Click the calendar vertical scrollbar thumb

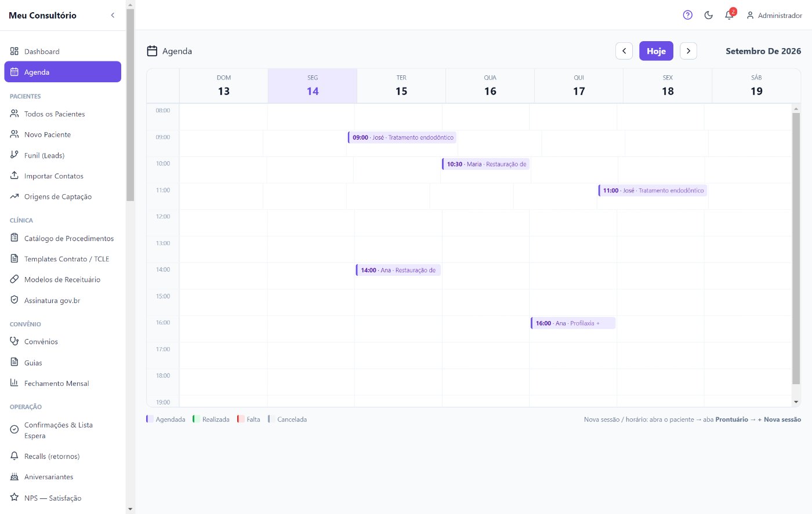click(x=796, y=249)
